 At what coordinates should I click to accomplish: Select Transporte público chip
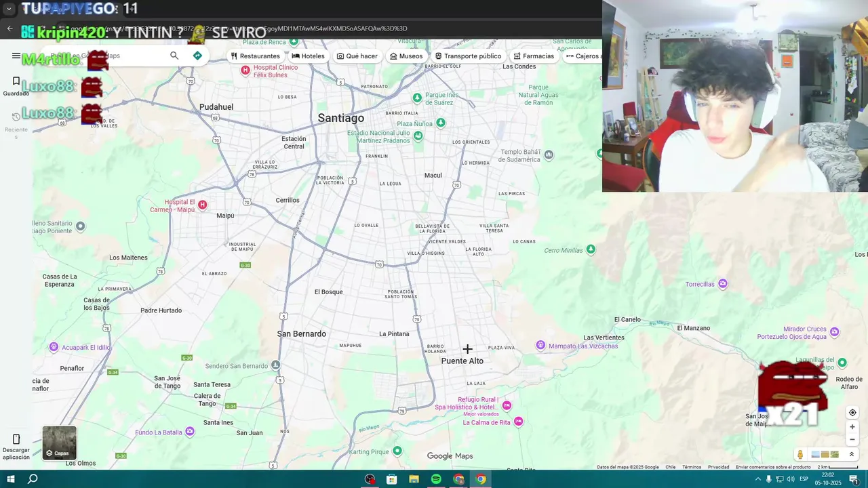(x=469, y=56)
